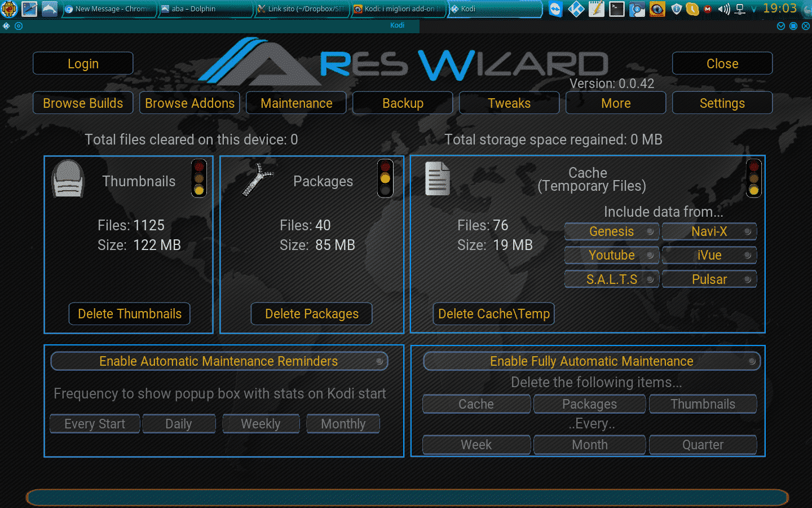Select Monthly reminder frequency

[x=343, y=423]
